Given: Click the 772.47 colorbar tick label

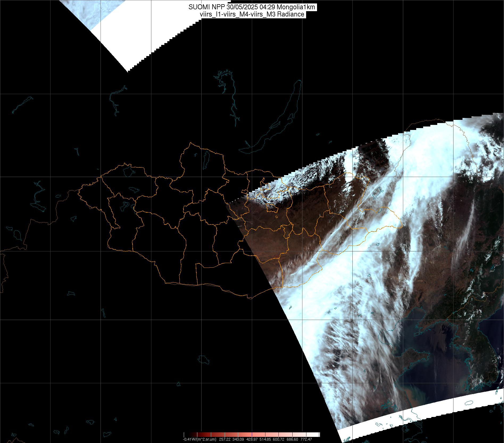Looking at the screenshot, I should (306, 439).
